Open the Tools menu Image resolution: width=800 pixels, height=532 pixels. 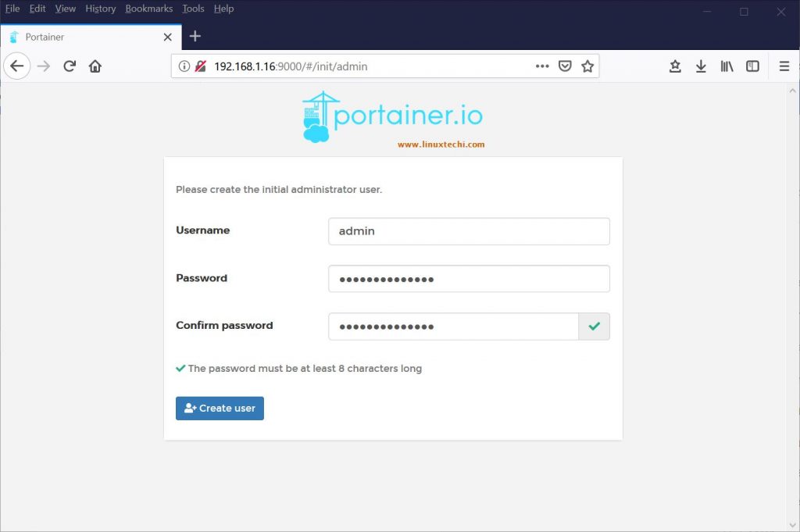[192, 9]
